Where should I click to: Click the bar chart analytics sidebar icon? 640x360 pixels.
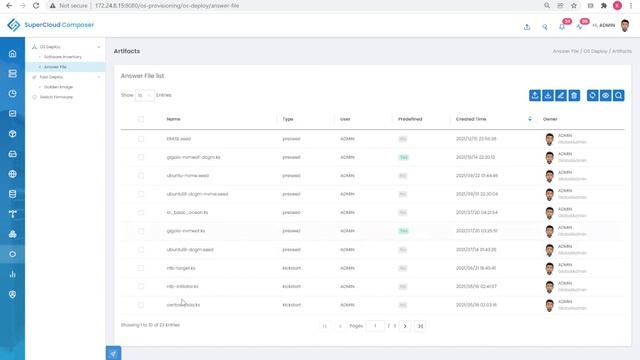click(13, 274)
